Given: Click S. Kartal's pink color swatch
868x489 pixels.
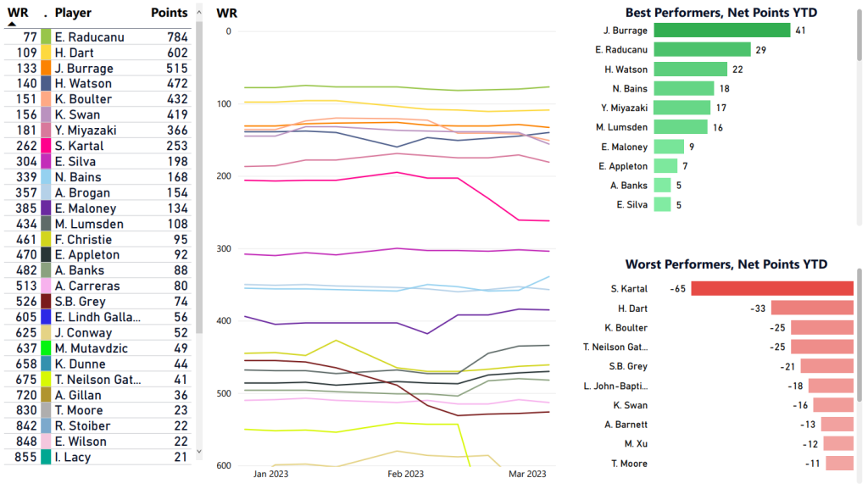Looking at the screenshot, I should coord(46,146).
